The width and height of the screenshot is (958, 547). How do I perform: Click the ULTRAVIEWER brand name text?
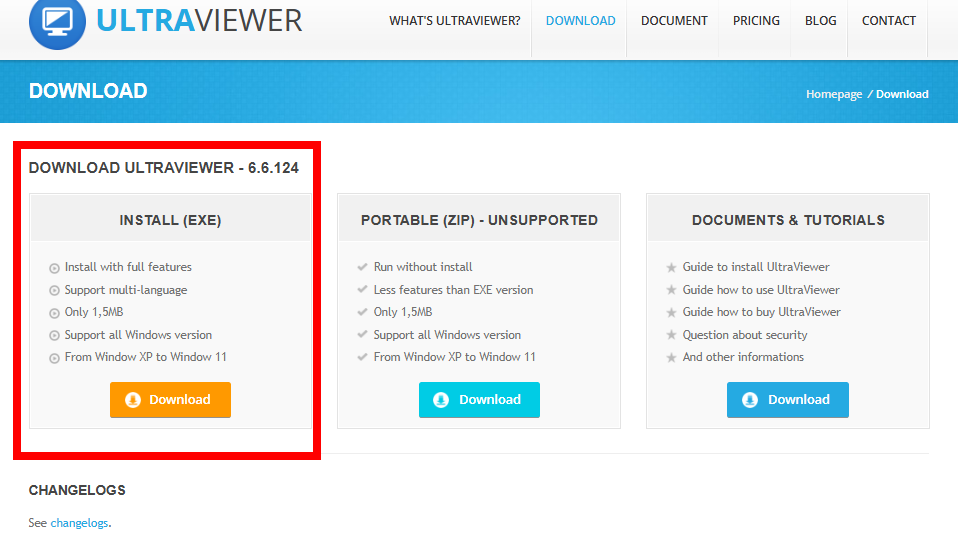coord(199,21)
